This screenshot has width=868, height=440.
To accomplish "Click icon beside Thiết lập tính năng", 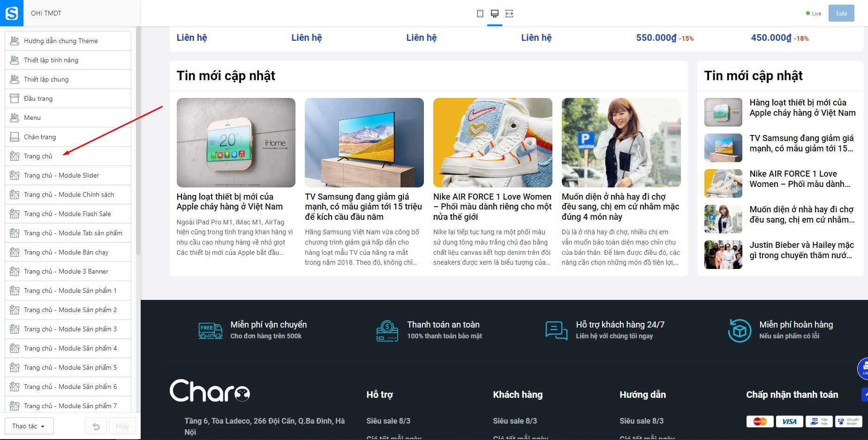I will tap(15, 60).
